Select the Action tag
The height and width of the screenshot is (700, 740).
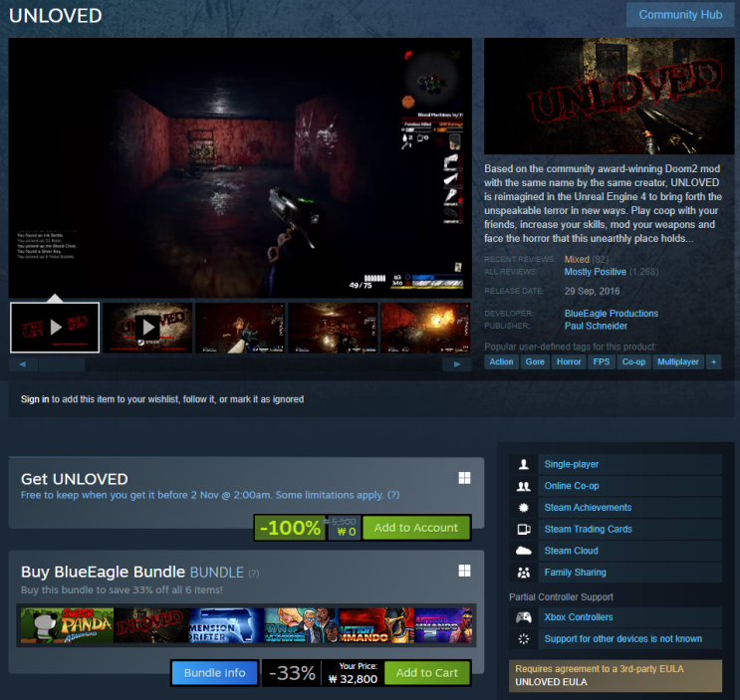coord(501,361)
